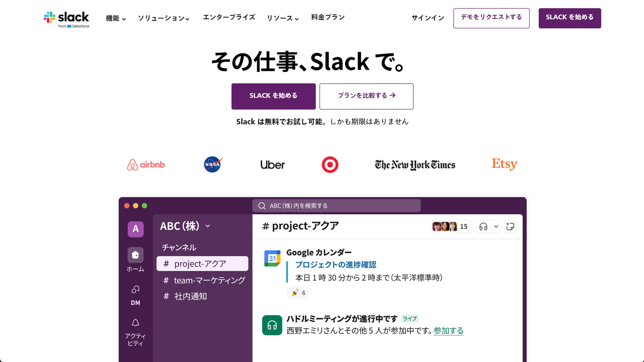Click the # project-アクア channel title

[x=300, y=226]
